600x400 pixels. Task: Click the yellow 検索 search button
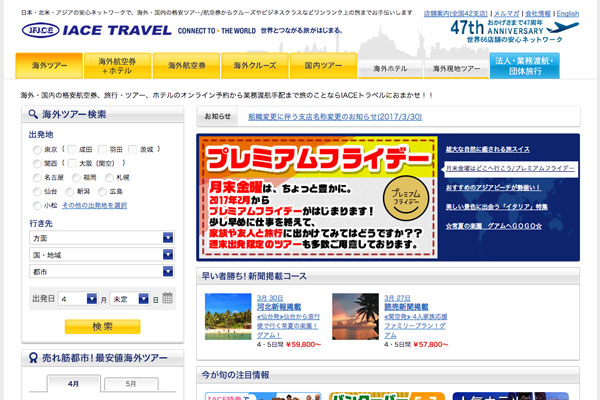point(103,327)
